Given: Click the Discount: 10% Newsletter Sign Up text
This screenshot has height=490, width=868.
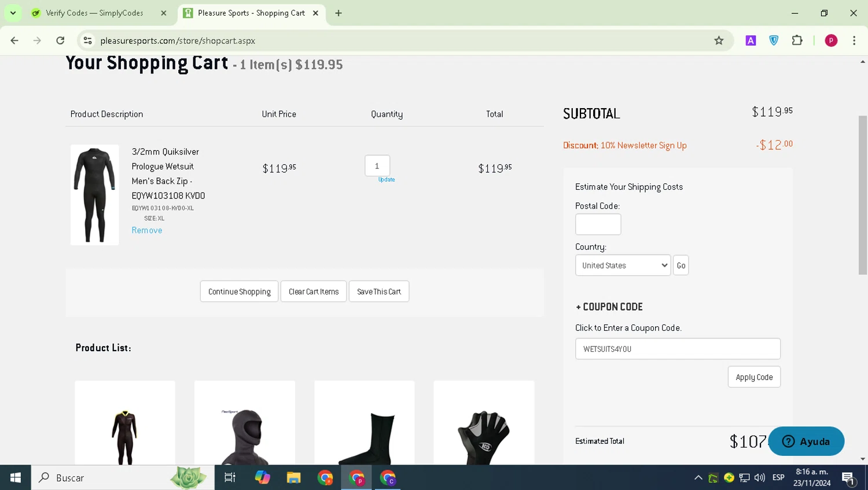Looking at the screenshot, I should tap(625, 146).
